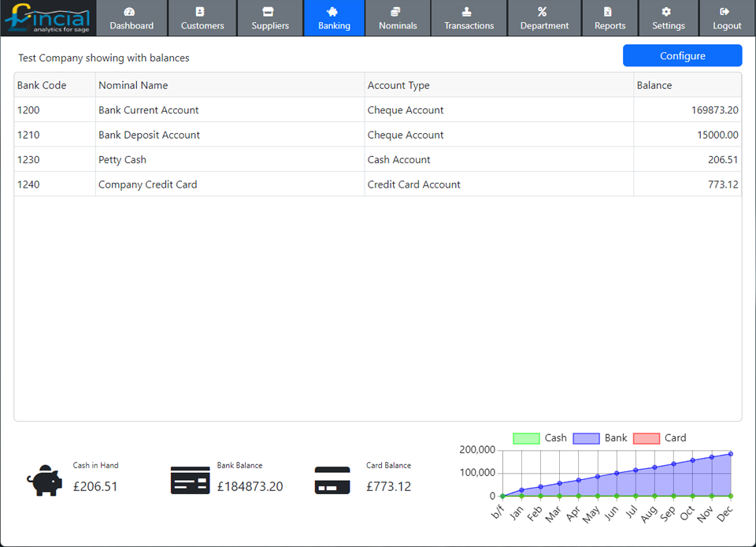This screenshot has height=547, width=756.
Task: Select bank code 1240 cell
Action: pyautogui.click(x=55, y=184)
